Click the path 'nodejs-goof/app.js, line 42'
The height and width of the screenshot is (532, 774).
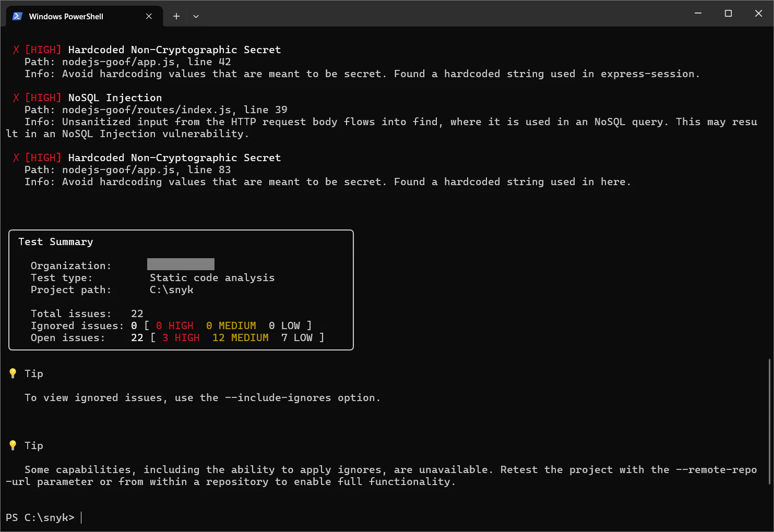coord(146,62)
